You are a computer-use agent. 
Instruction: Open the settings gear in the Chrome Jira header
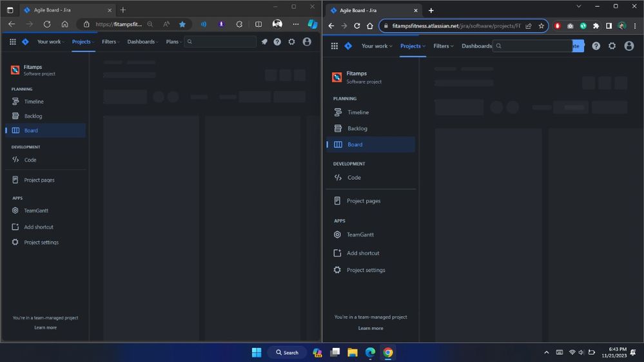(612, 46)
